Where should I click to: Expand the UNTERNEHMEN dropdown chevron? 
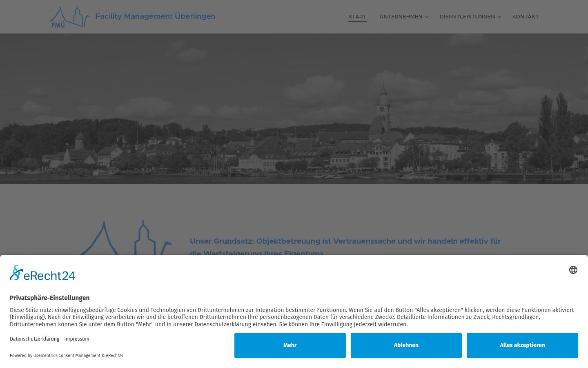tap(427, 17)
